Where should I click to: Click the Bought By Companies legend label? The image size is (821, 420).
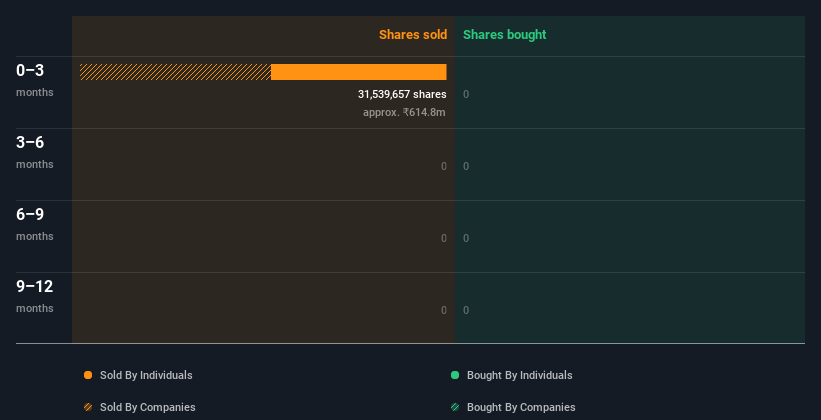[x=521, y=407]
